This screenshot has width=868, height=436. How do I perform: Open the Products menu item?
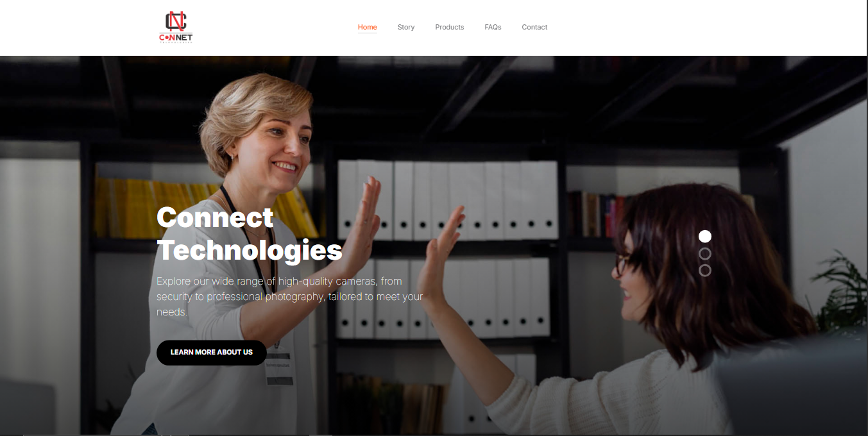[x=450, y=27]
